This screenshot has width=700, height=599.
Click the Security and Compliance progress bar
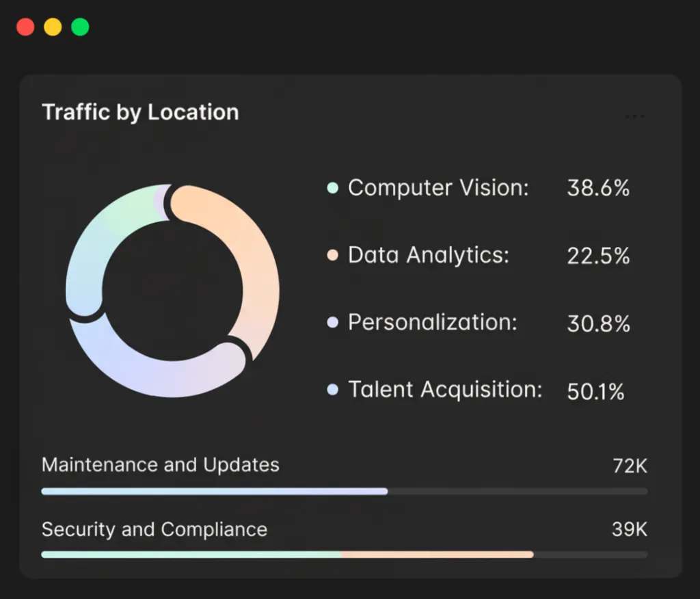(x=345, y=555)
